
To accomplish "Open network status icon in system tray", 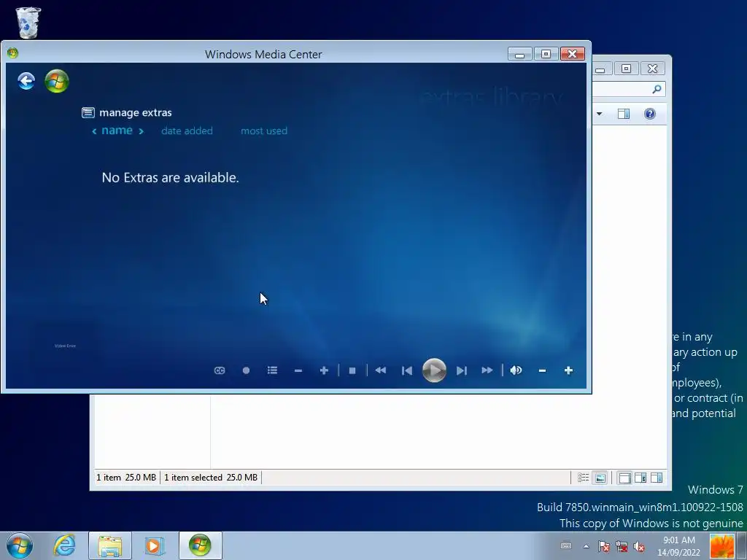I will pos(622,546).
